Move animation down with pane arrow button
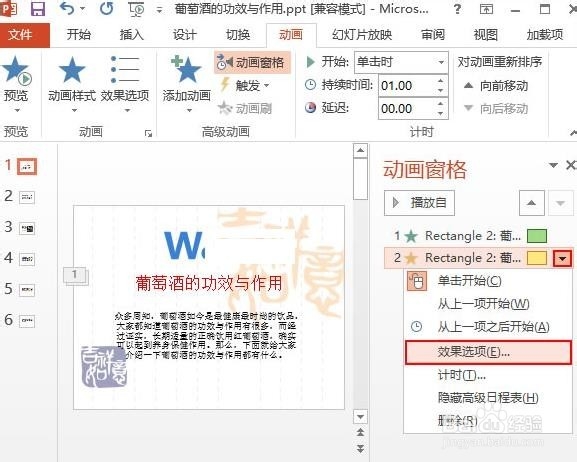Image resolution: width=577 pixels, height=462 pixels. pyautogui.click(x=560, y=203)
